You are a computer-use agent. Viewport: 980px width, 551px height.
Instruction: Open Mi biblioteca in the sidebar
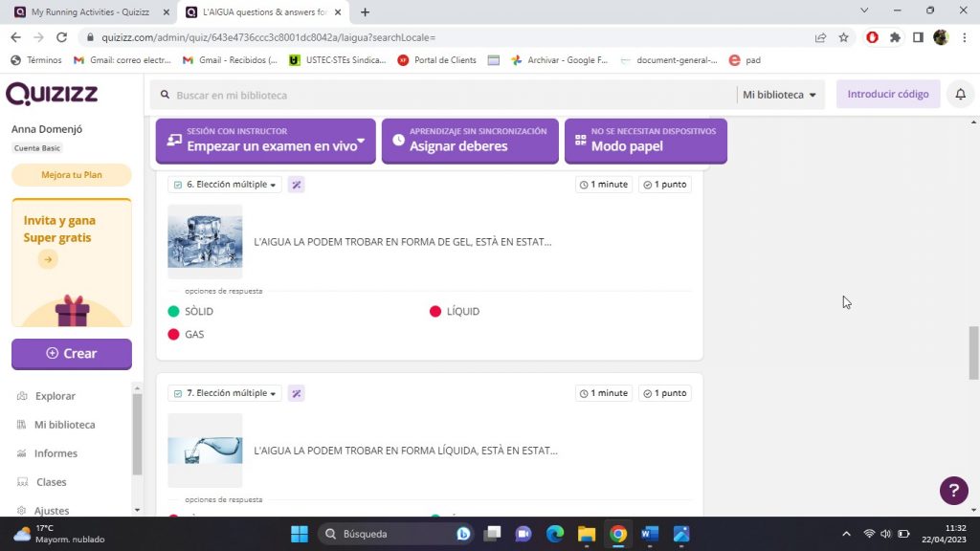coord(64,425)
